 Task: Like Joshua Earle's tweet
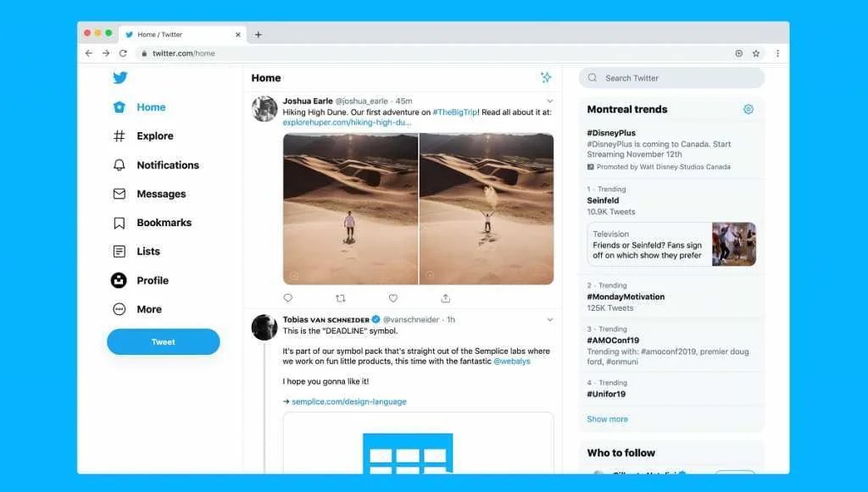tap(392, 298)
